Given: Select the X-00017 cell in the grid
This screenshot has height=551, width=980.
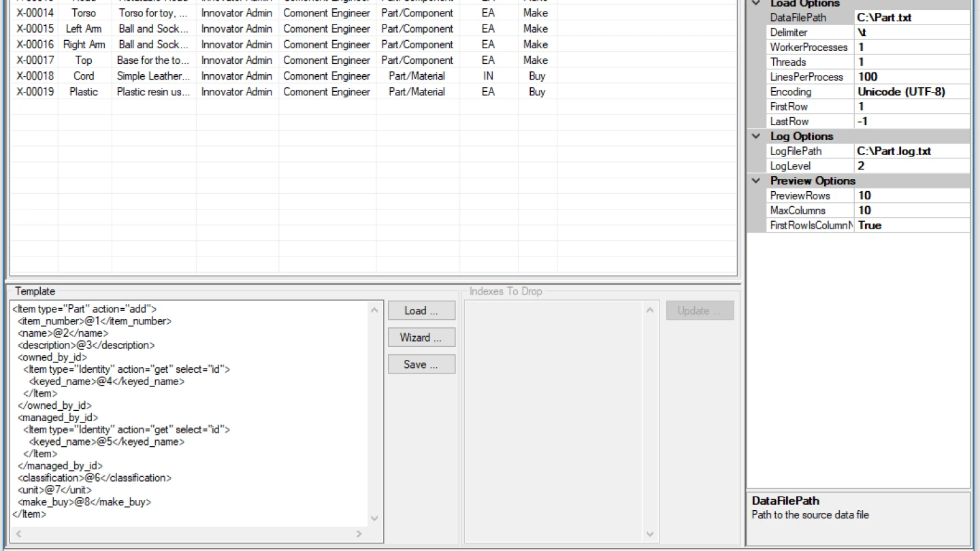Looking at the screenshot, I should point(35,60).
